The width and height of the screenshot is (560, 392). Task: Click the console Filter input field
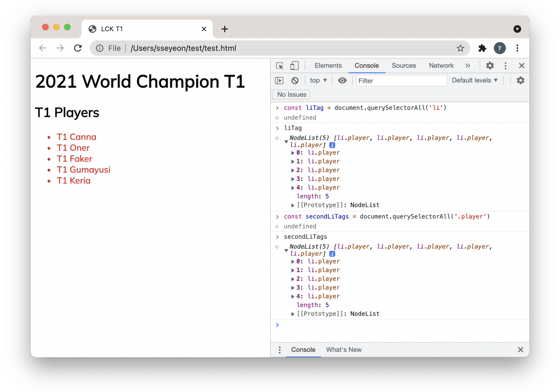pyautogui.click(x=401, y=81)
